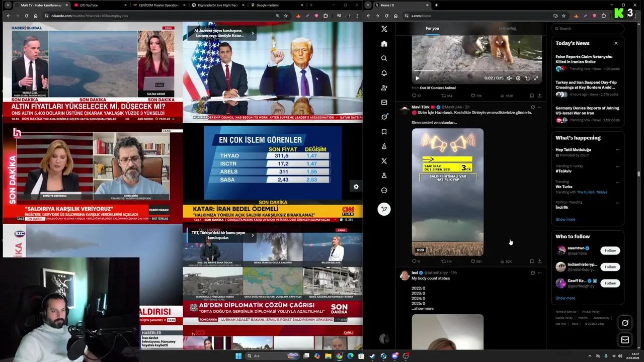
Task: Open the Follow people icon in X sidebar
Action: click(x=384, y=87)
